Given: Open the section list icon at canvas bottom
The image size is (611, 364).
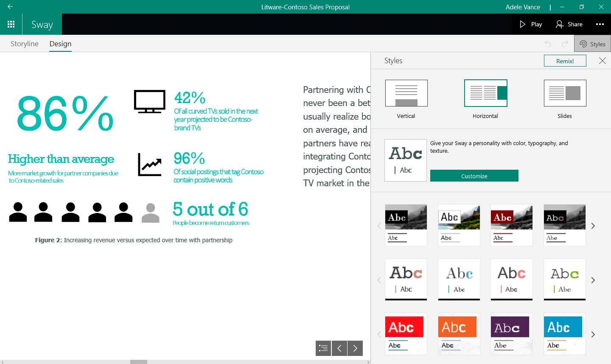Looking at the screenshot, I should [x=323, y=348].
